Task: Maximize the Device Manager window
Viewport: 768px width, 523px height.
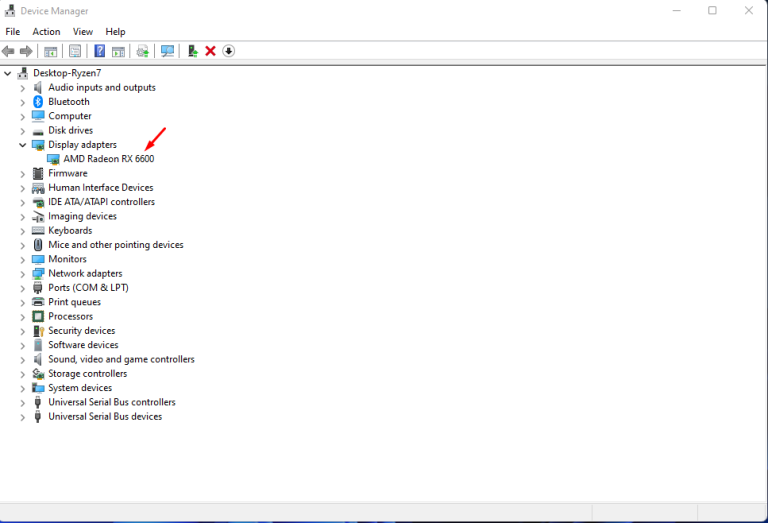Action: pos(712,10)
